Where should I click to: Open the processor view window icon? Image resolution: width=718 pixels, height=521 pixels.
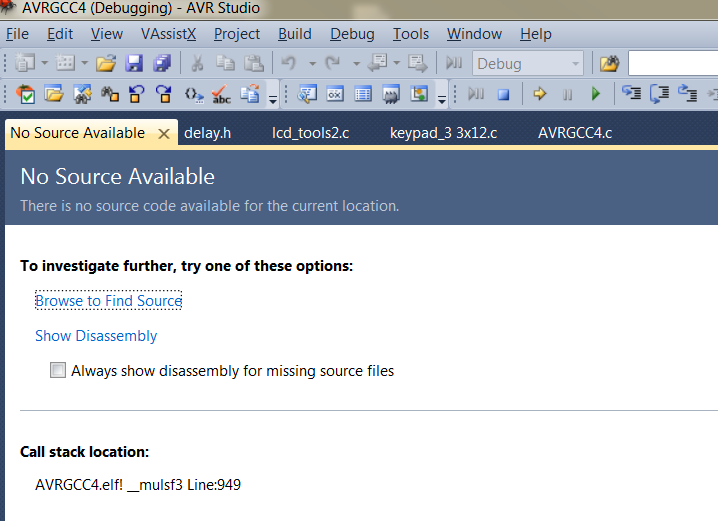[419, 94]
